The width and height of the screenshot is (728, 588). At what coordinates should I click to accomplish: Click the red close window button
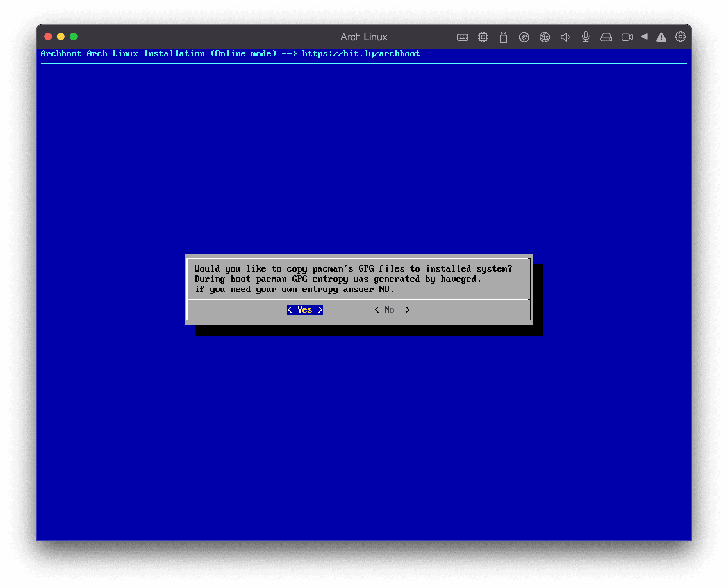click(48, 37)
